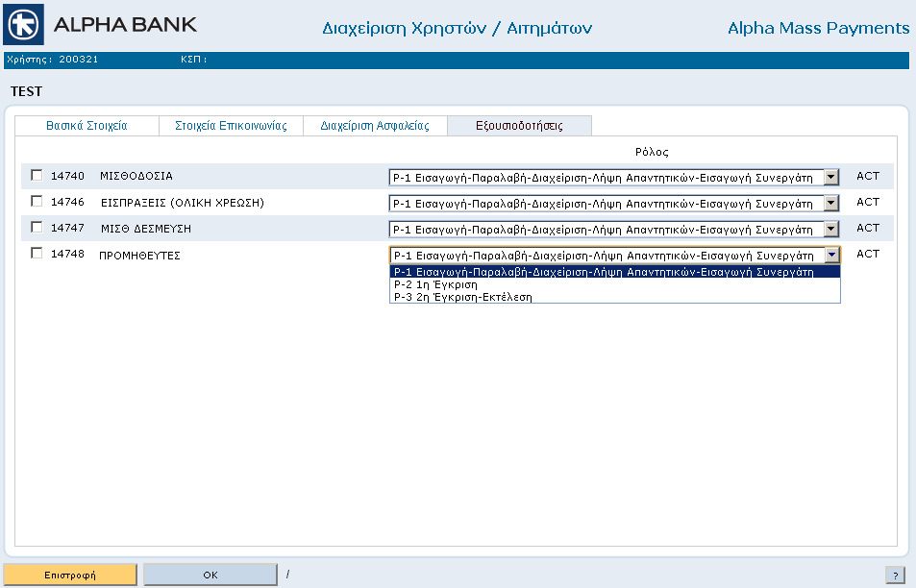Choose P-1 Εισαγωγή-Παραλαβή highlighted list option

(614, 272)
